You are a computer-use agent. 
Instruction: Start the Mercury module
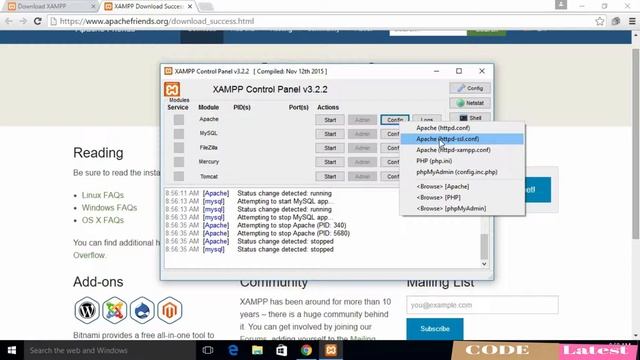click(330, 162)
